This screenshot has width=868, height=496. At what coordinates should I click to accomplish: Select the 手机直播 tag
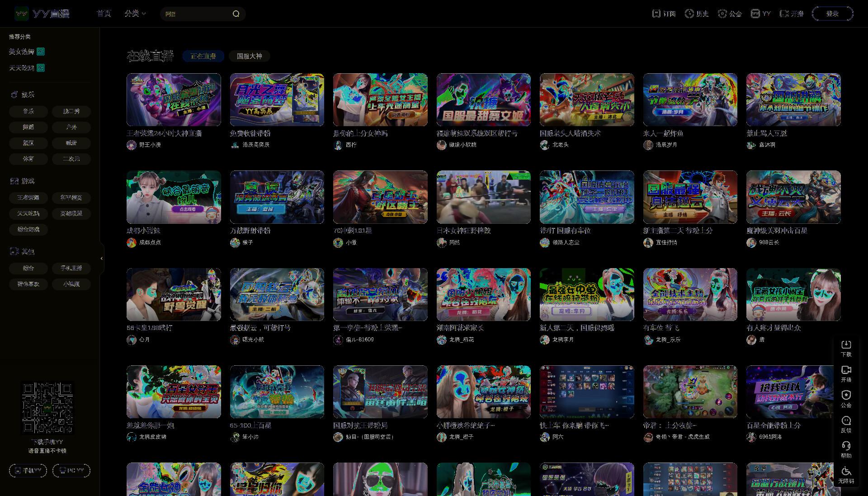point(71,268)
